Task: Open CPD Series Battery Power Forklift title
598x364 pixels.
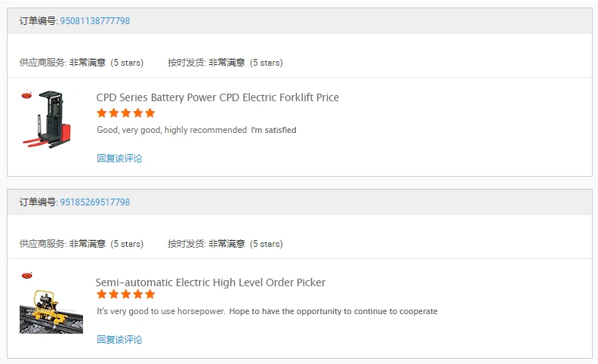Action: pos(217,97)
